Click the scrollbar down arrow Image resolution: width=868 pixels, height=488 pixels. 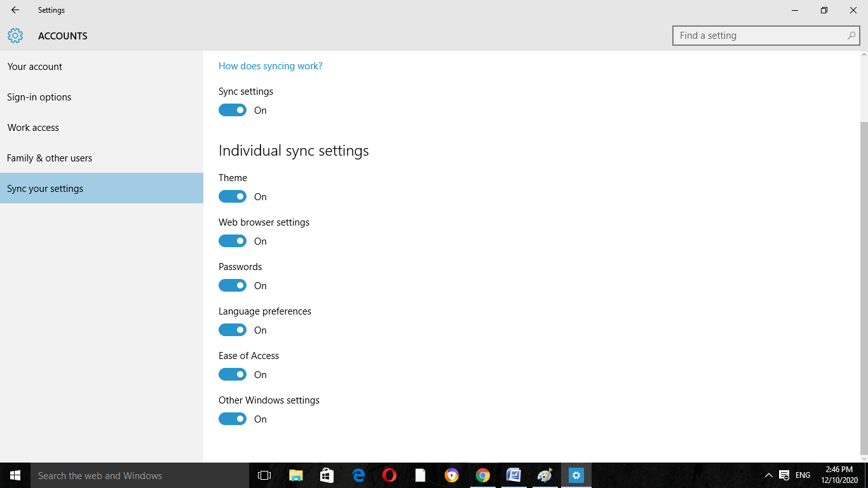(x=864, y=458)
